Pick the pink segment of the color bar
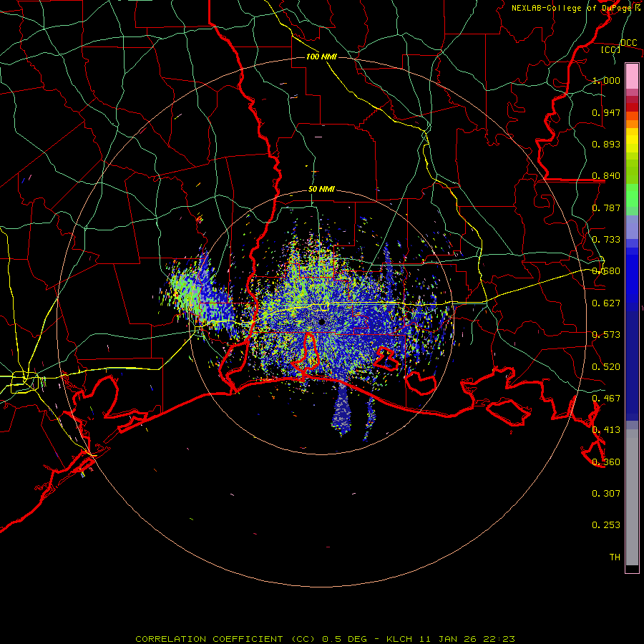The image size is (644, 644). point(632,77)
